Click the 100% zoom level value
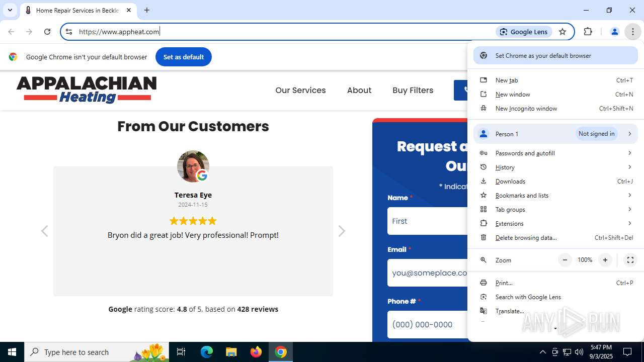 coord(585,260)
